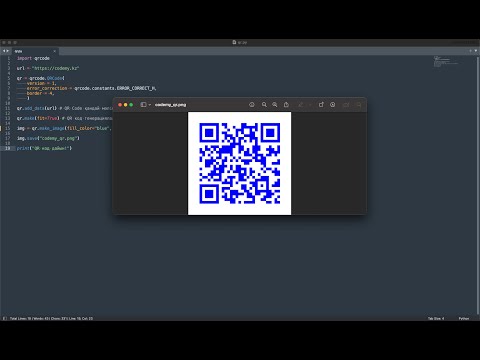Click the search icon in Preview toolbar
The image size is (480, 360).
point(359,105)
